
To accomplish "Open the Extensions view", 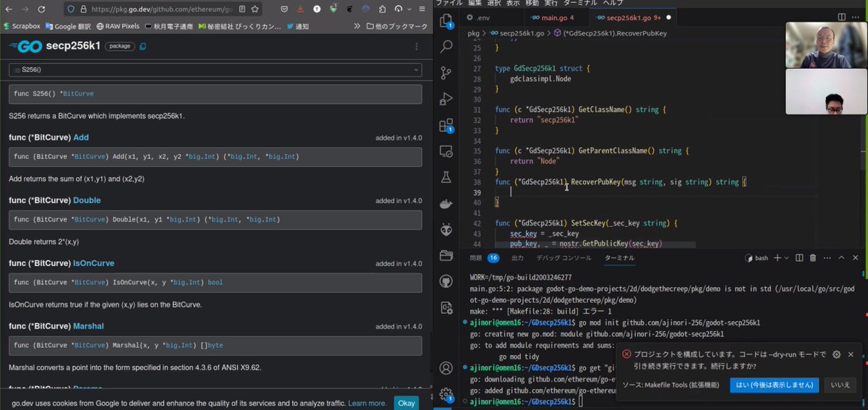I will pos(446,125).
